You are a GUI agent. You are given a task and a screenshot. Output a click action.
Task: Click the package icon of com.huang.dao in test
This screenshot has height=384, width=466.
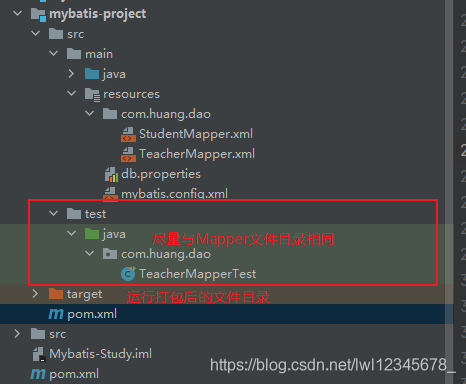point(110,254)
